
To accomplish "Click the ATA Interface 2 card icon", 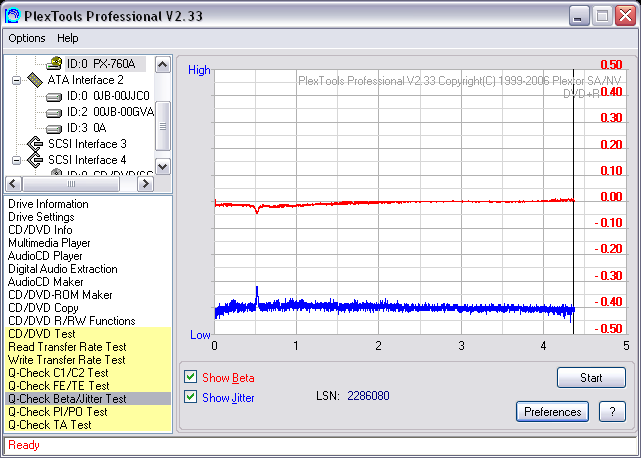I will pyautogui.click(x=35, y=80).
